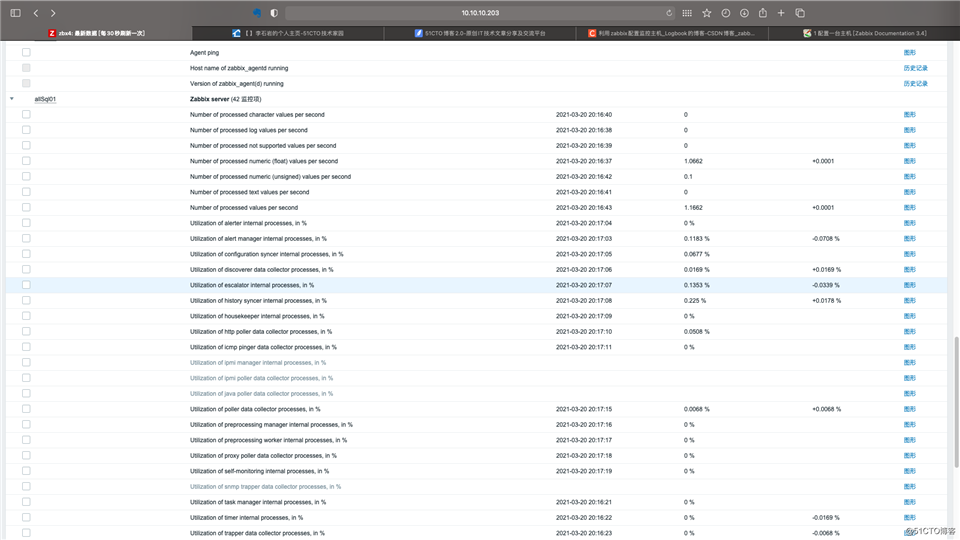960x540 pixels.
Task: Open 图形 for discoverer data collector
Action: pos(909,269)
